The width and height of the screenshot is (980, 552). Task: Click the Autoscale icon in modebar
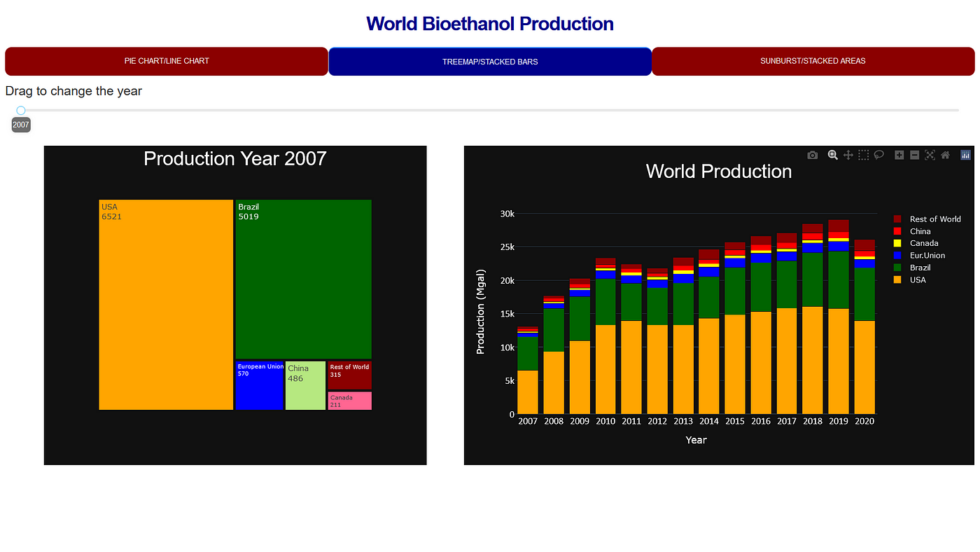[x=930, y=155]
